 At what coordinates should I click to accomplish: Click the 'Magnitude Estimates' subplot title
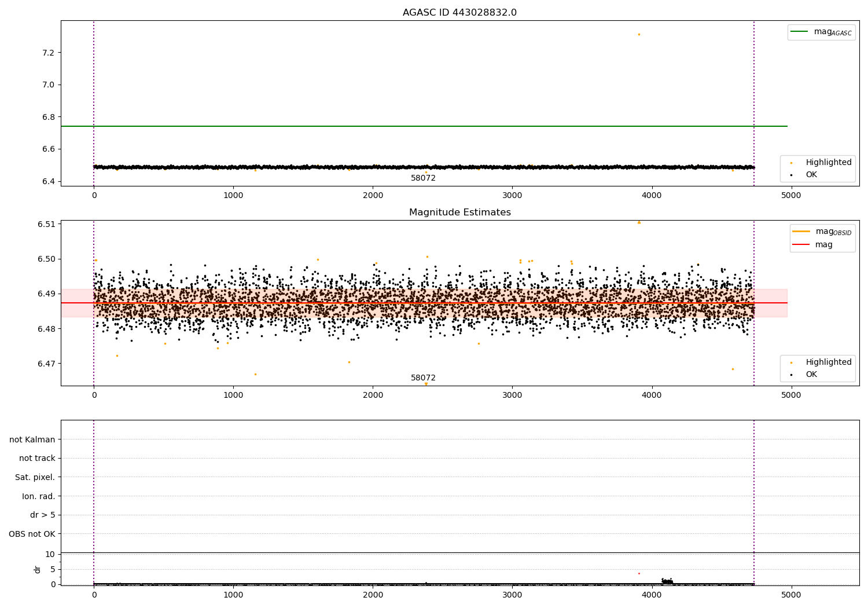point(459,213)
